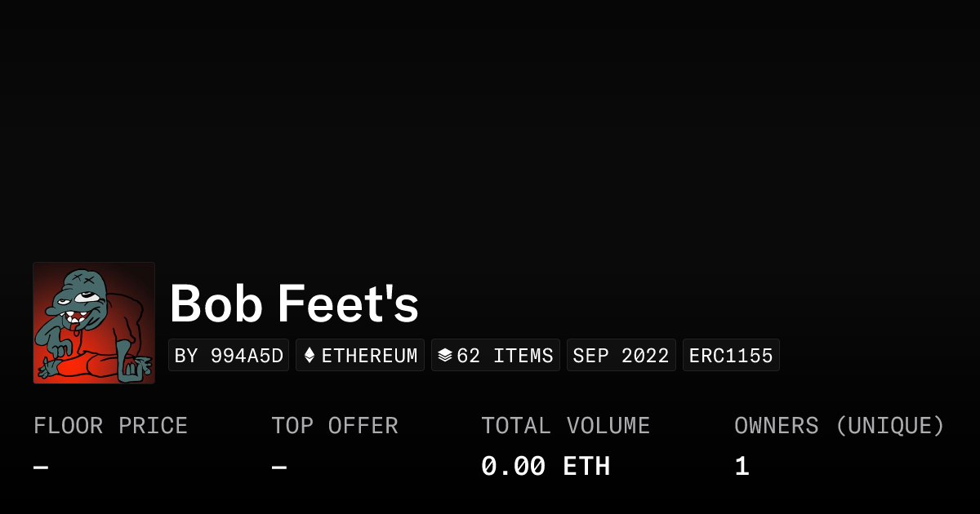Click the ERC1155 token standard badge
Screen dimensions: 980x514
point(731,356)
